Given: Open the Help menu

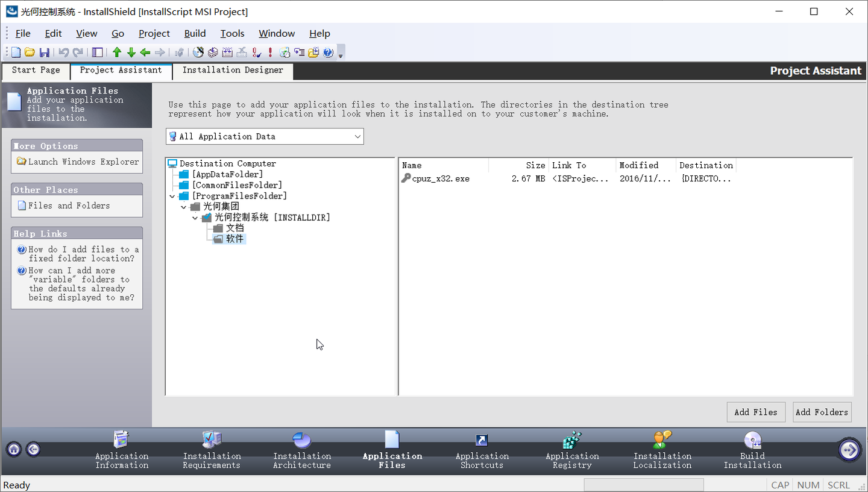Looking at the screenshot, I should point(319,34).
